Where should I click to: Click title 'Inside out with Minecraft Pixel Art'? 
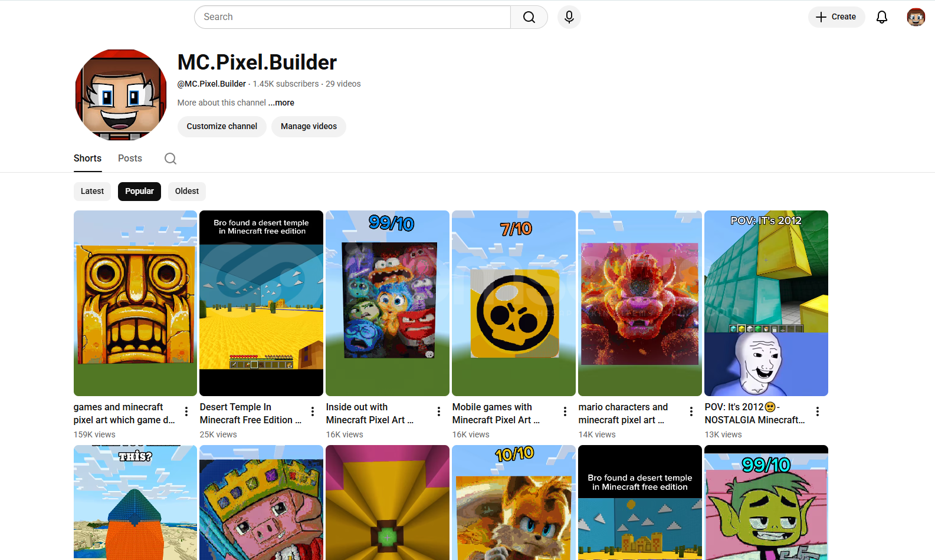point(370,413)
